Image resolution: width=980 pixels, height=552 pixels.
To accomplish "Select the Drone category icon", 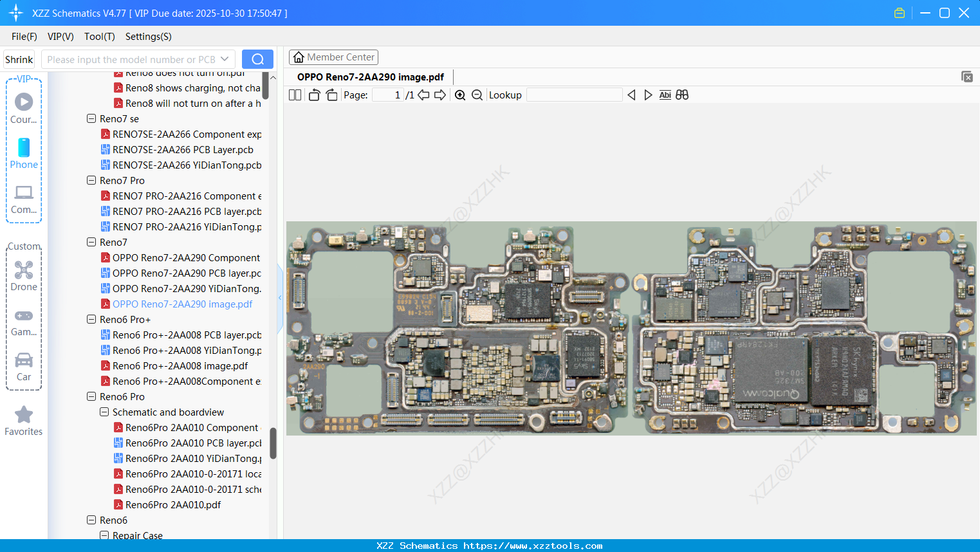I will (x=24, y=276).
